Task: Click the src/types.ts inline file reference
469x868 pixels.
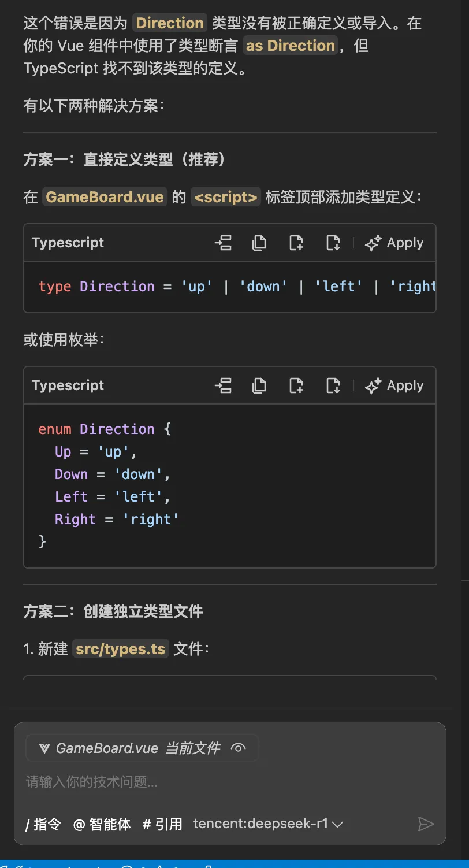Action: (121, 649)
